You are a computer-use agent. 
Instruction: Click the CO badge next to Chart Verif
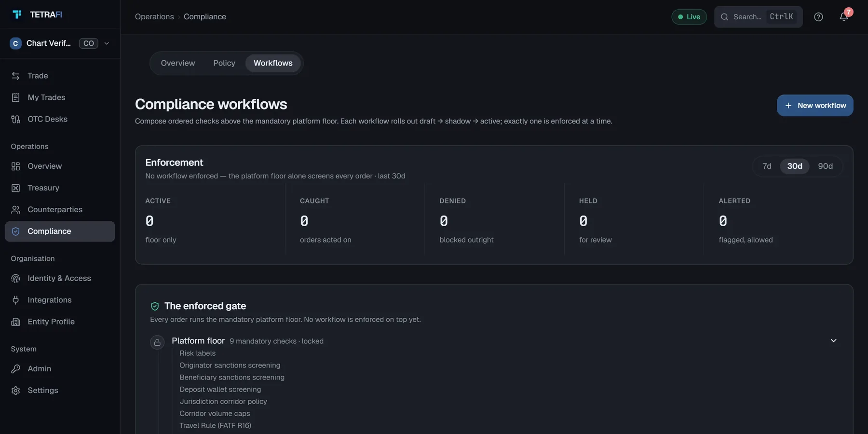click(88, 43)
